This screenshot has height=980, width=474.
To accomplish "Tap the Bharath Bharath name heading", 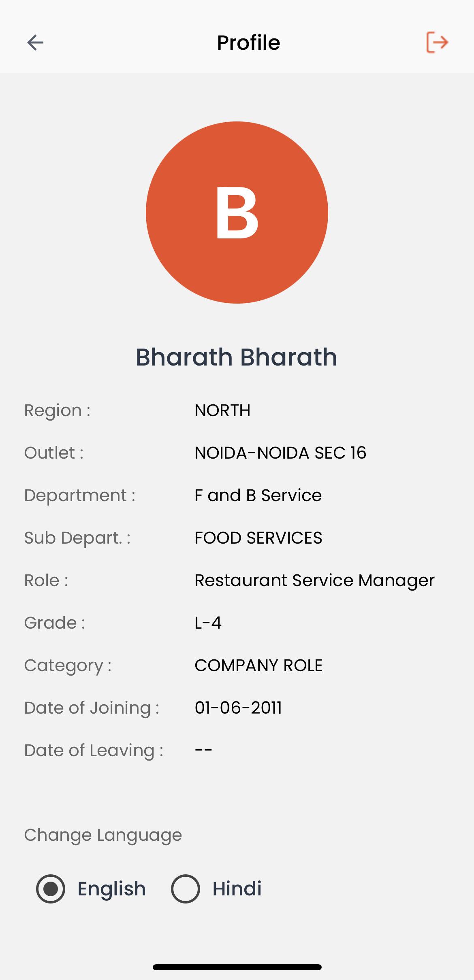I will pyautogui.click(x=236, y=357).
